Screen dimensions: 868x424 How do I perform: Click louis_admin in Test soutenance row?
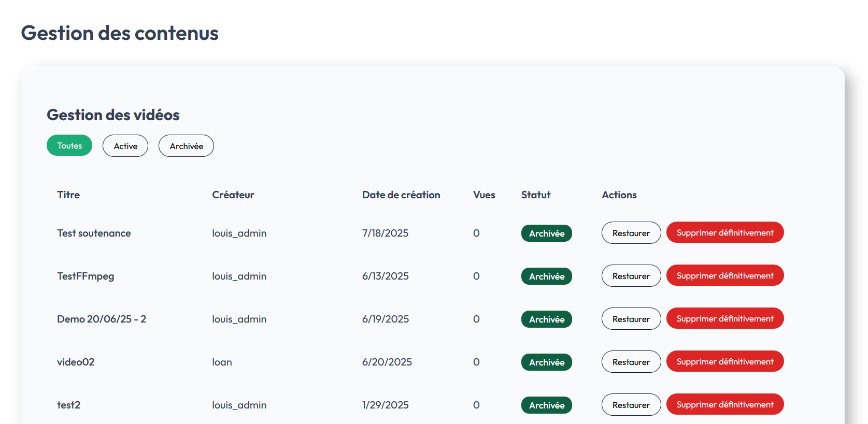pyautogui.click(x=239, y=233)
